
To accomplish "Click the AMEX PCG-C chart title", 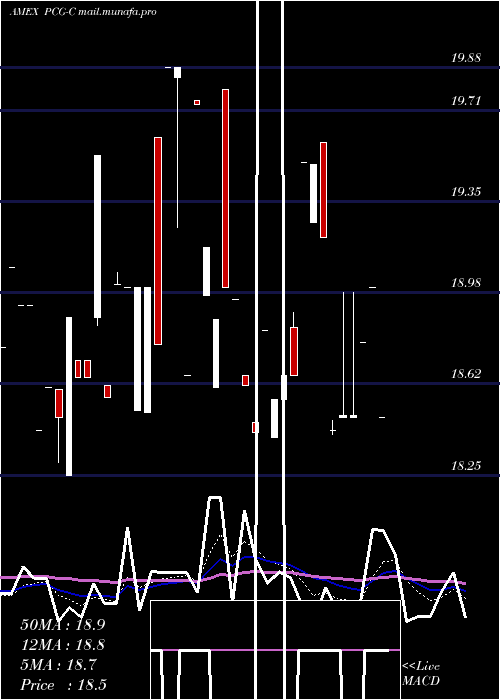I will click(42, 12).
